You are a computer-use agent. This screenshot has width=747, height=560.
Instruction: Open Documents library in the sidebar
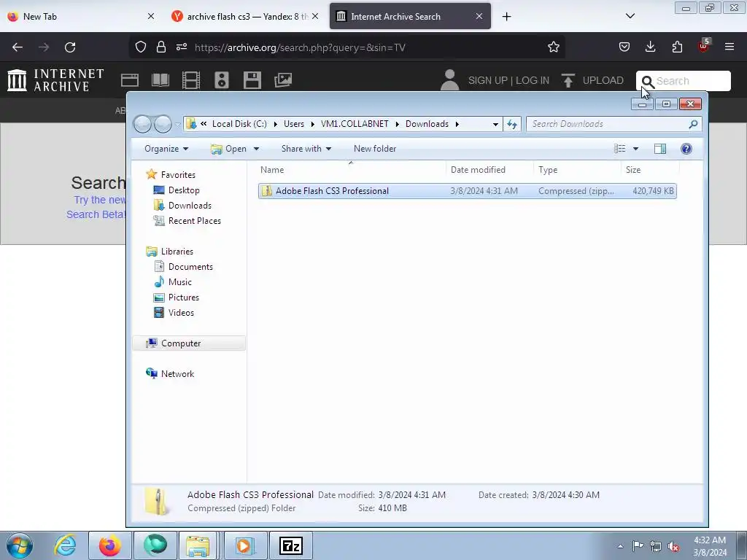coord(190,267)
